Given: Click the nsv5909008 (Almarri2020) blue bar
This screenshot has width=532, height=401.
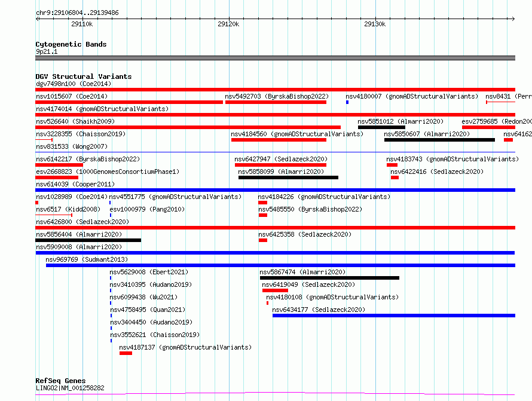Looking at the screenshot, I should coord(275,253).
